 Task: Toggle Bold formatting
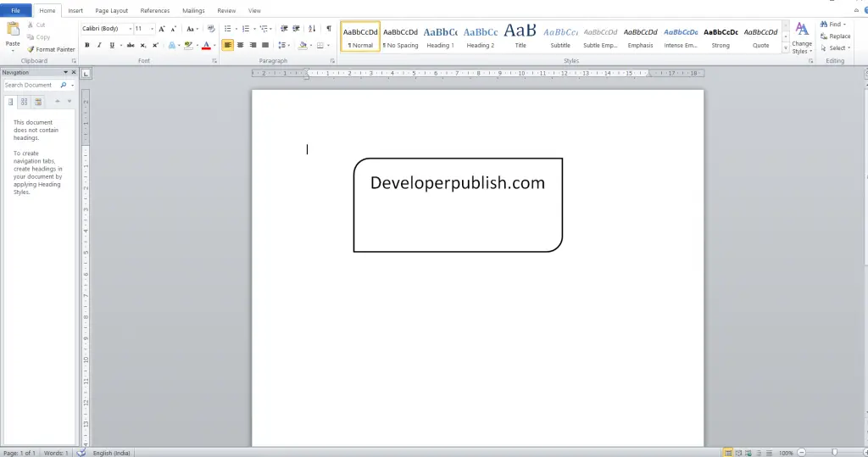click(87, 46)
